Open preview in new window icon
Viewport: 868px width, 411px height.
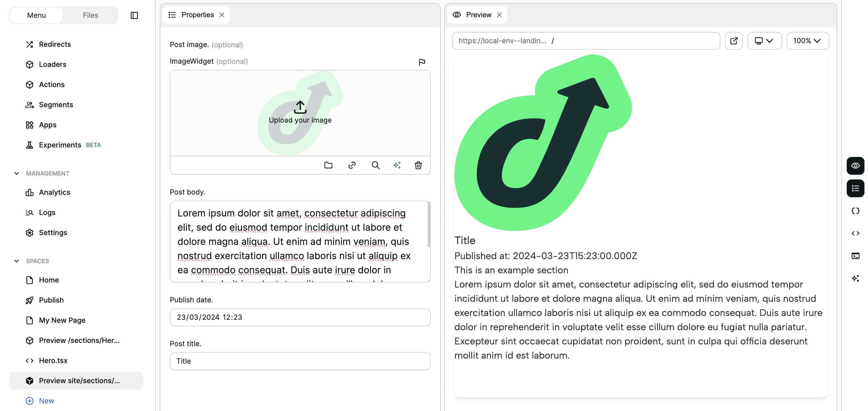pos(734,41)
